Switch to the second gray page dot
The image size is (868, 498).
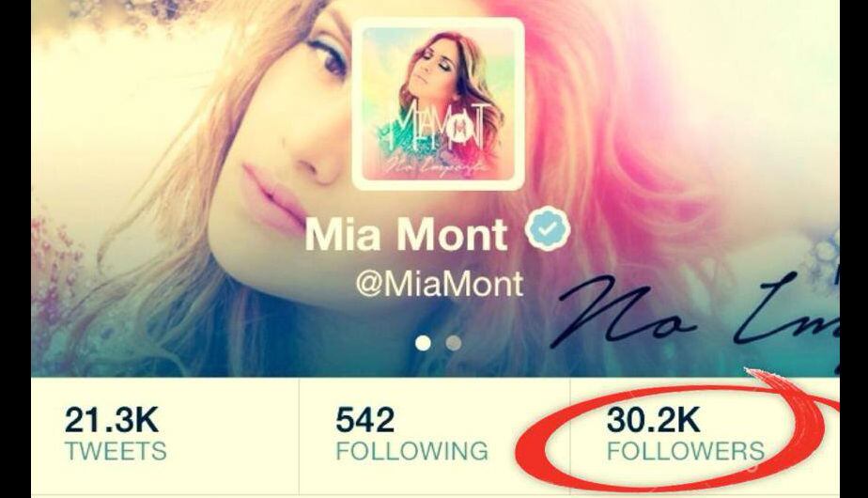454,344
